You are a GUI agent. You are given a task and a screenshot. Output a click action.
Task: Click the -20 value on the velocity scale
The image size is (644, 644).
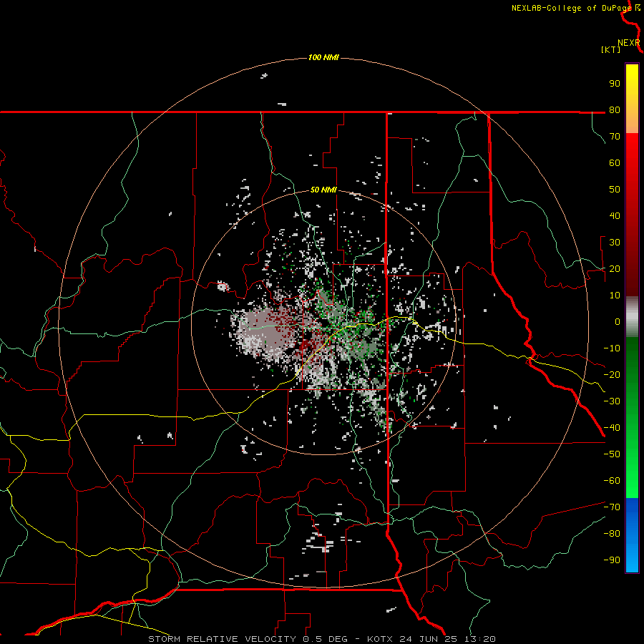coord(612,374)
